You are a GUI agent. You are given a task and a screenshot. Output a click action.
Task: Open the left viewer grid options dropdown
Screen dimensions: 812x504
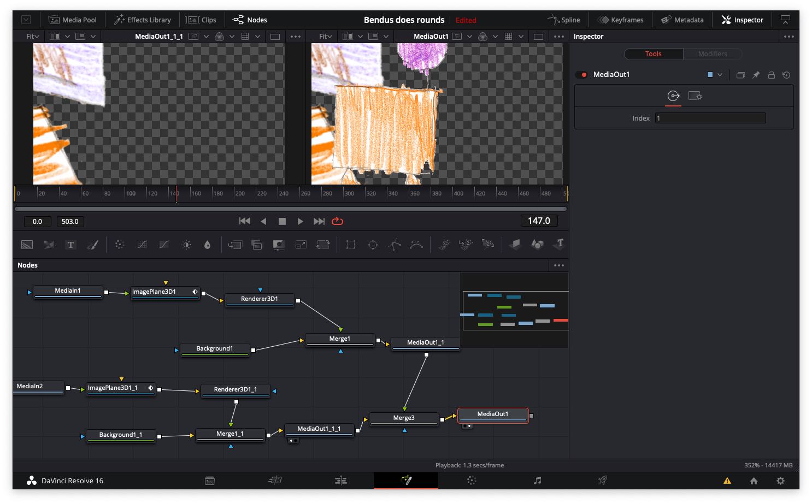coord(257,37)
